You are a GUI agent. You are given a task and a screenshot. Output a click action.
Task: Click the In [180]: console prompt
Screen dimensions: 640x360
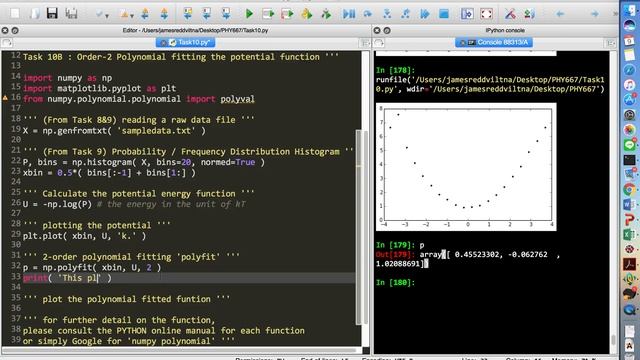pyautogui.click(x=395, y=282)
